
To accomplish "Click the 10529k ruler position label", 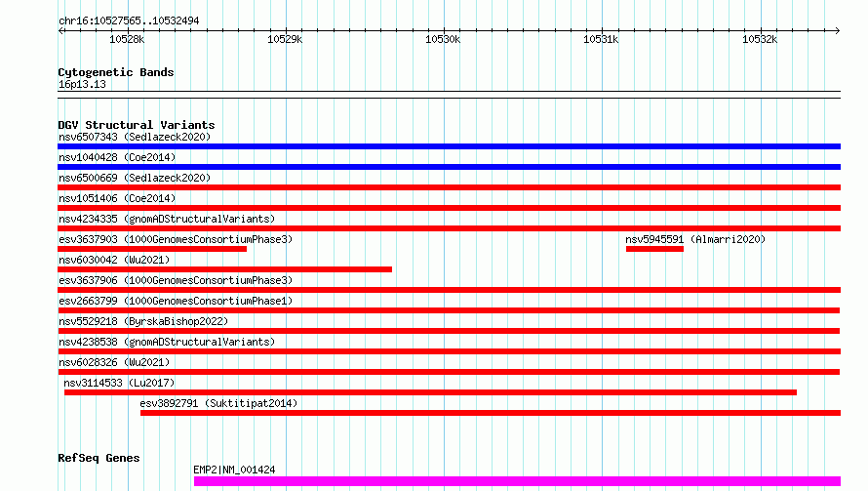I will pyautogui.click(x=285, y=40).
